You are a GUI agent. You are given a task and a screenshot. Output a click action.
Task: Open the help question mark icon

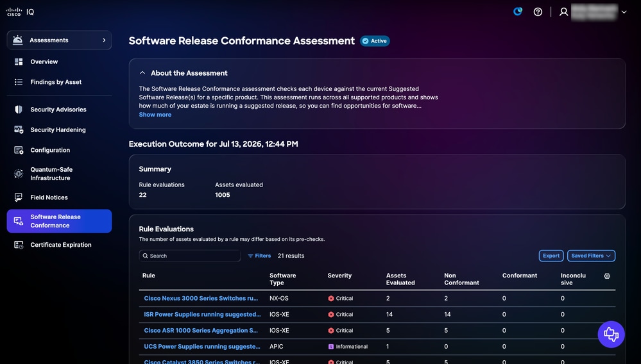pyautogui.click(x=538, y=12)
